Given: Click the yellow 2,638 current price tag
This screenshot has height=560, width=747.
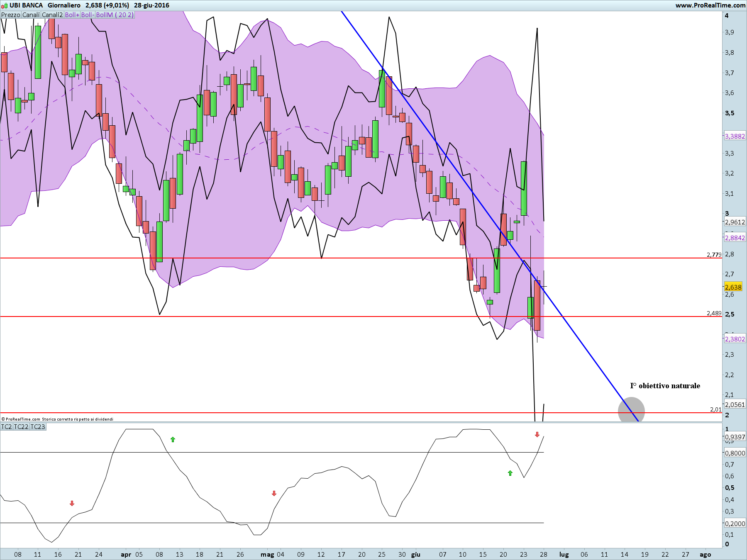Looking at the screenshot, I should point(733,287).
